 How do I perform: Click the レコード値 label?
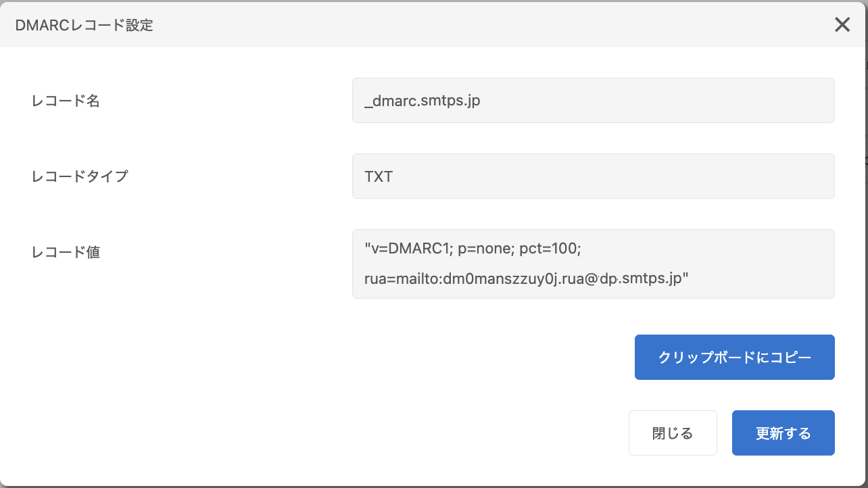pyautogui.click(x=66, y=252)
